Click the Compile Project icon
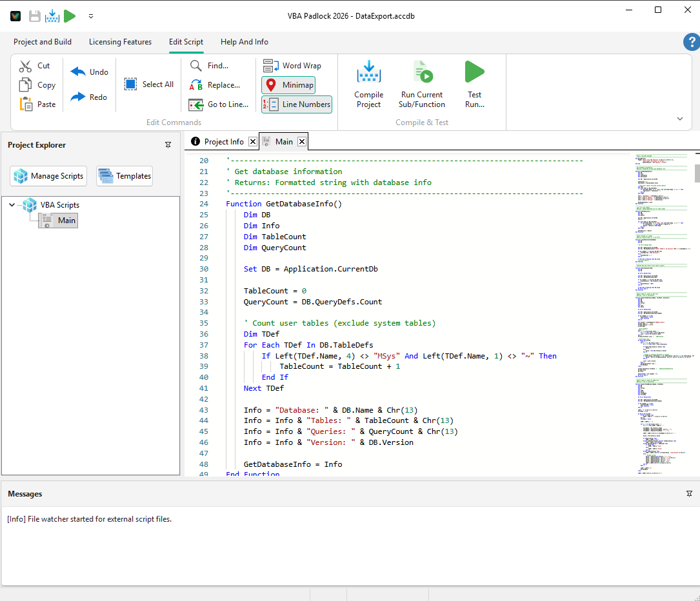The height and width of the screenshot is (601, 700). [368, 72]
